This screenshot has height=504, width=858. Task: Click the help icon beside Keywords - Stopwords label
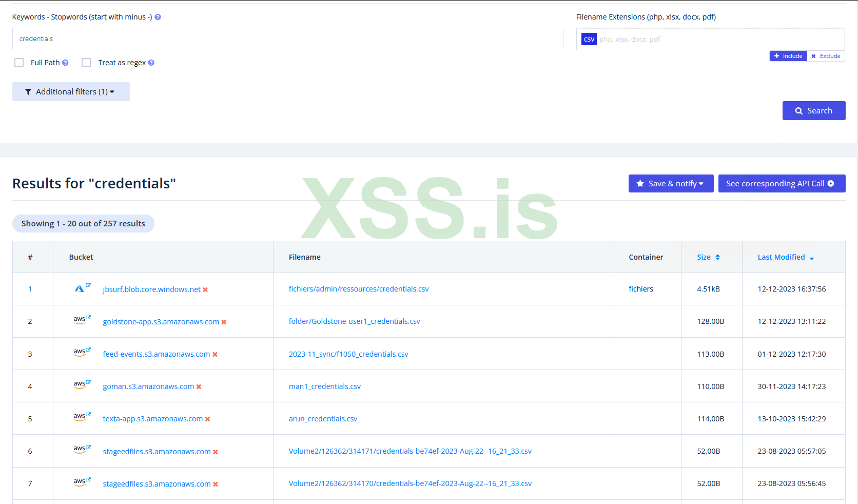point(158,17)
